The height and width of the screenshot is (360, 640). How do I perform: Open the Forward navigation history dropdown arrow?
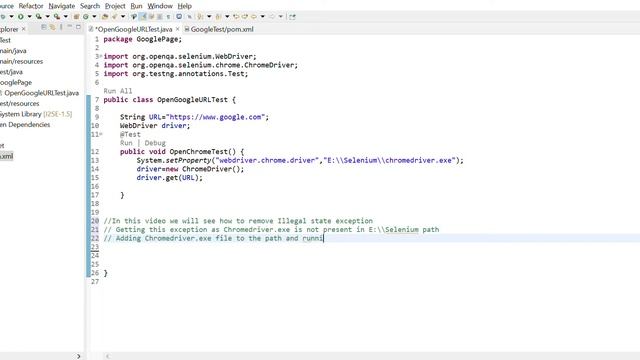(280, 17)
